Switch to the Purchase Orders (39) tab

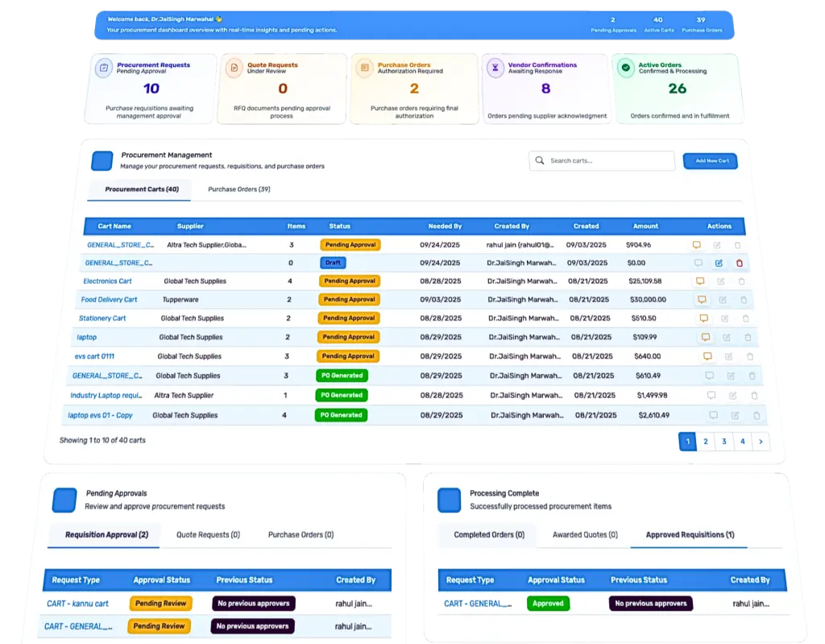[238, 189]
